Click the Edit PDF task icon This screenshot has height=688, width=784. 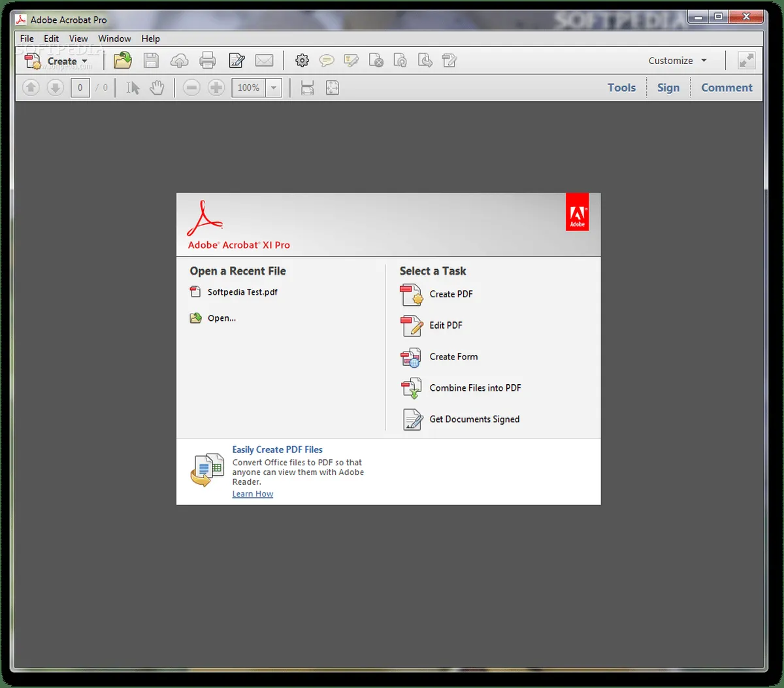pos(412,325)
